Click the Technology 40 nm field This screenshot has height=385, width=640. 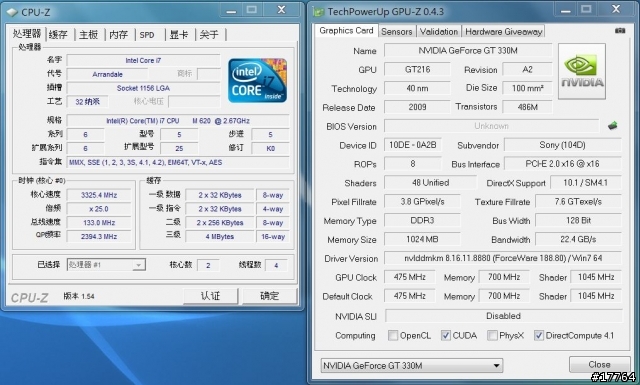tap(417, 88)
